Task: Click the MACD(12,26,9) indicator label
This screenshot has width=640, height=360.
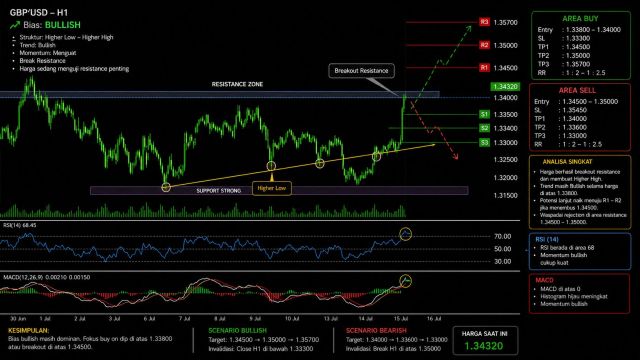Action: 47,277
